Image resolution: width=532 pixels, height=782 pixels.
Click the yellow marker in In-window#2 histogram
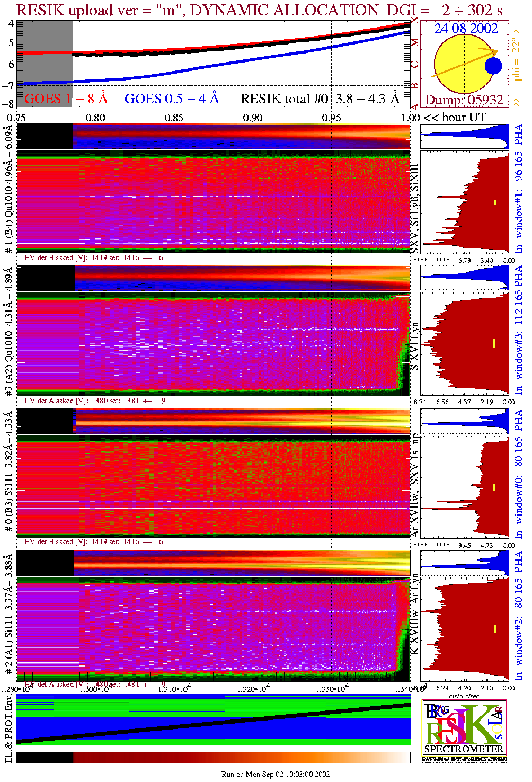click(x=495, y=629)
